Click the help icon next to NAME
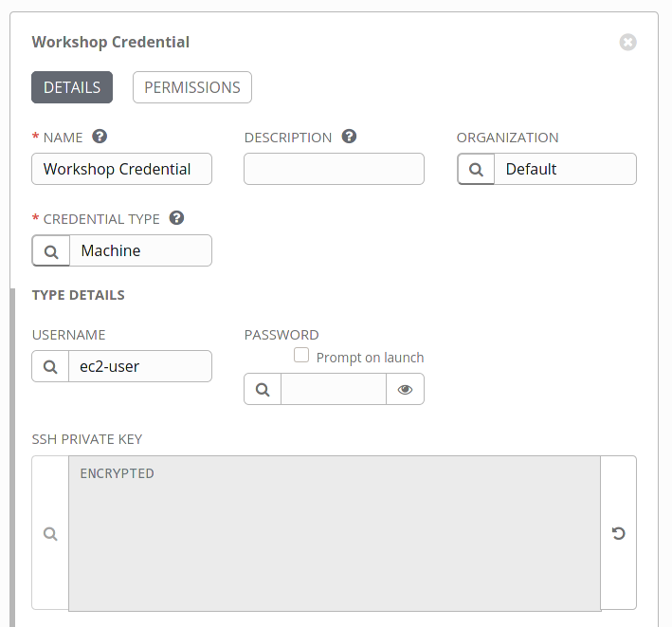Image resolution: width=672 pixels, height=627 pixels. (100, 137)
